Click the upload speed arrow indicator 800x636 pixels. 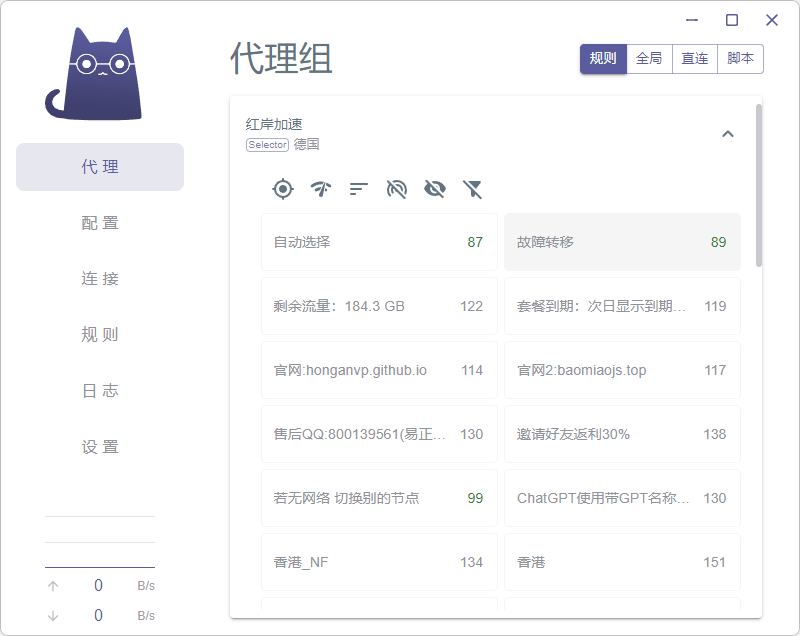pyautogui.click(x=51, y=585)
